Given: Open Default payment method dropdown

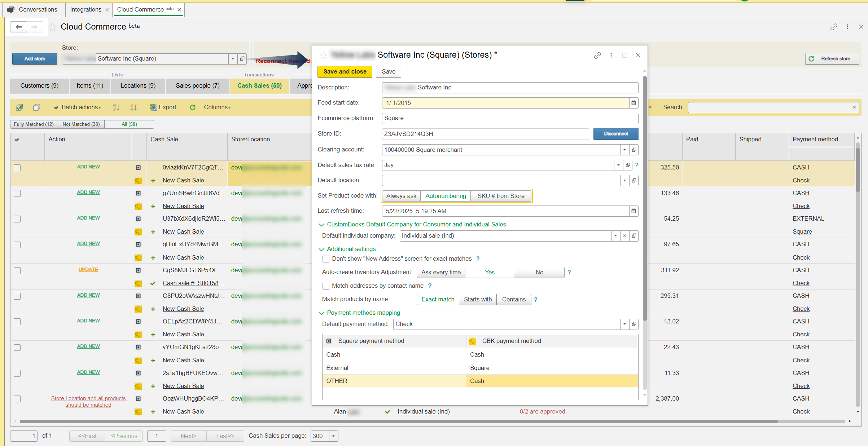Looking at the screenshot, I should coord(624,324).
